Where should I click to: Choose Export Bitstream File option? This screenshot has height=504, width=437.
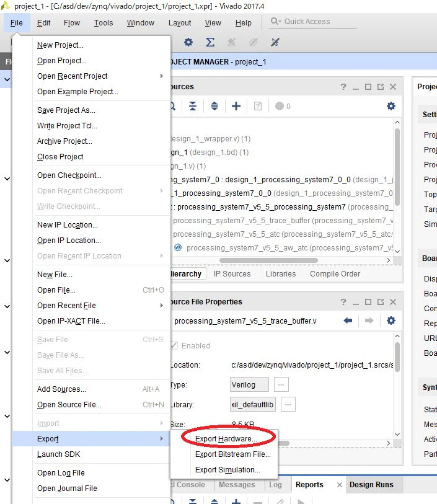point(233,454)
